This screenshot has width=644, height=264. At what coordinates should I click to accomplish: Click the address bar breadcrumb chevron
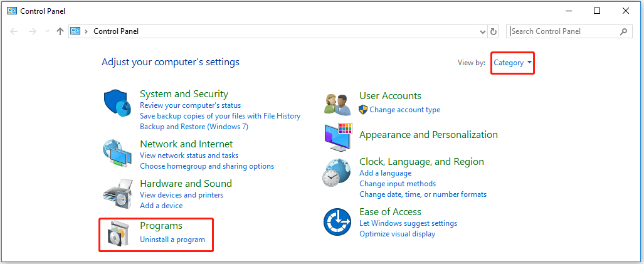(x=87, y=31)
